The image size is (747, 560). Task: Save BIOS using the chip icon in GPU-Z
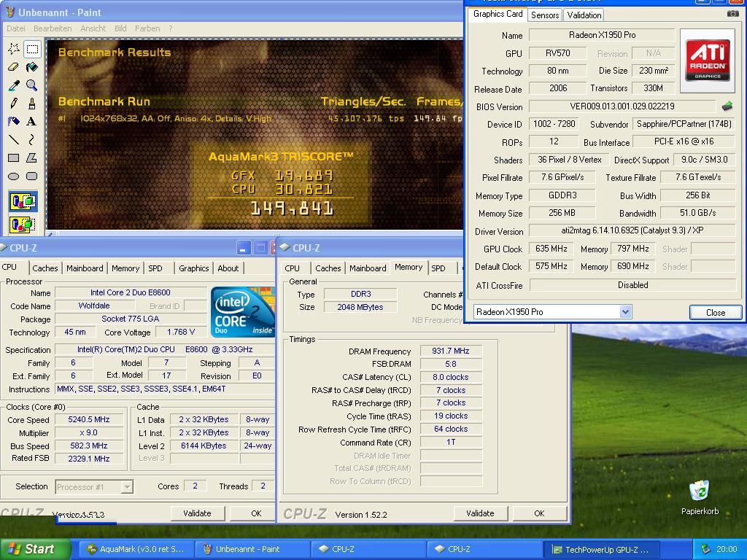pos(727,106)
